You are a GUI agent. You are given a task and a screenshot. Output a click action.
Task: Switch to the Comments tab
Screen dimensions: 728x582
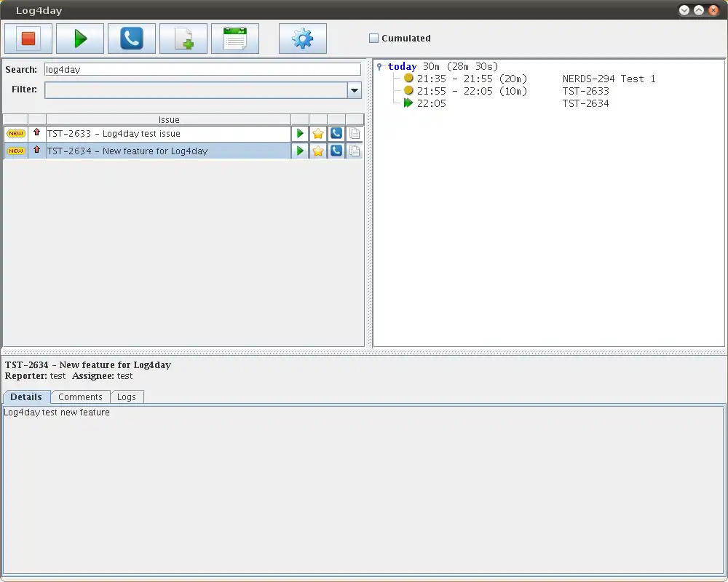point(80,396)
